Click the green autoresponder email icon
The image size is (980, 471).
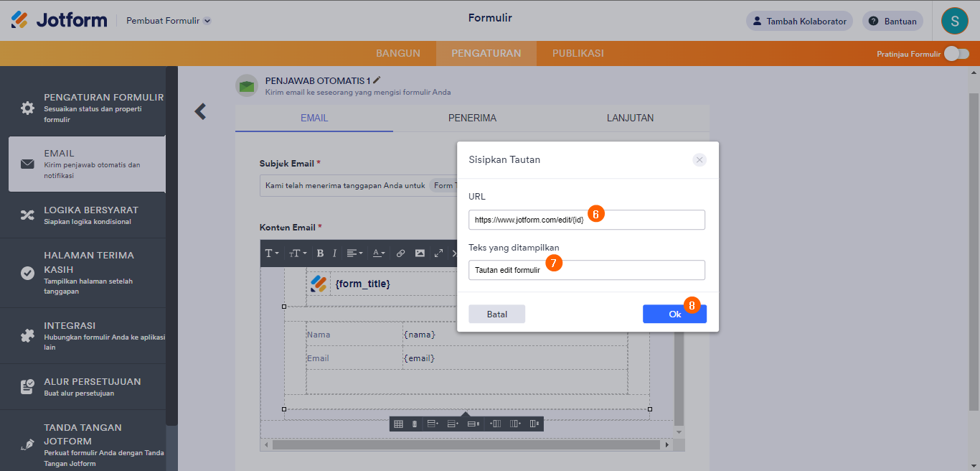pos(247,85)
